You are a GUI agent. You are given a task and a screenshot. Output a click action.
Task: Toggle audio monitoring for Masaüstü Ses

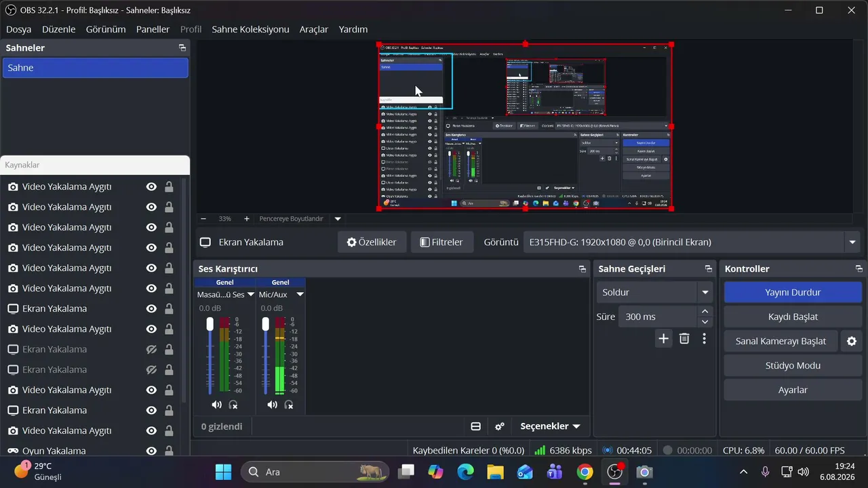pos(233,405)
